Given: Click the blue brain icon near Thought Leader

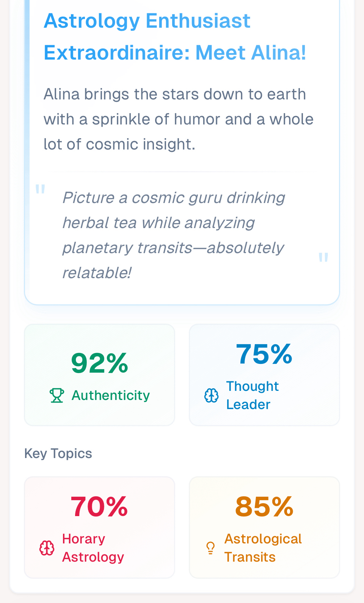Looking at the screenshot, I should (x=212, y=395).
